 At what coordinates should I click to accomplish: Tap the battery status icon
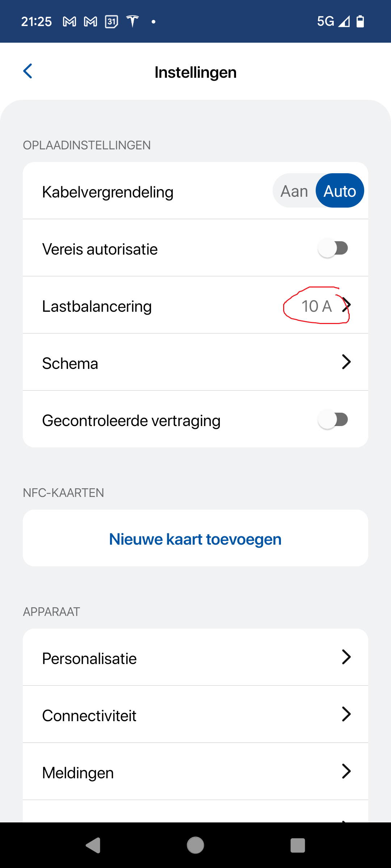pyautogui.click(x=360, y=22)
